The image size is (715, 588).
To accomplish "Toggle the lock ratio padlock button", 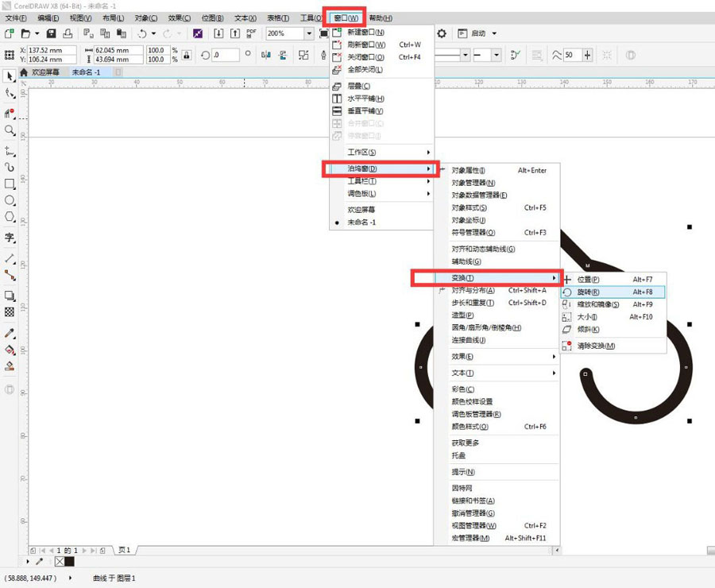I will tap(187, 55).
